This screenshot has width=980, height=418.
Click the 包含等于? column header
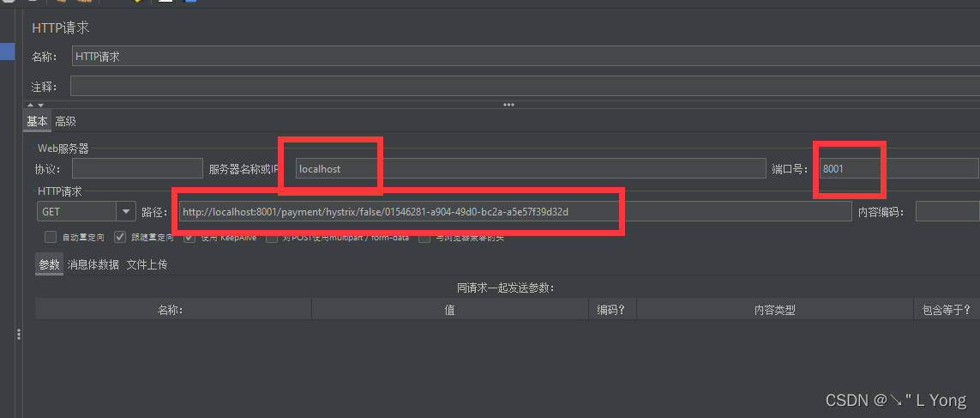pos(947,310)
